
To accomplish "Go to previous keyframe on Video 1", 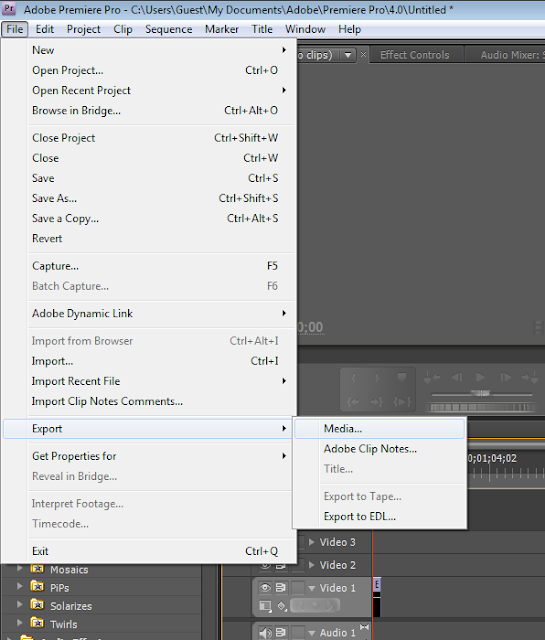I will point(300,605).
